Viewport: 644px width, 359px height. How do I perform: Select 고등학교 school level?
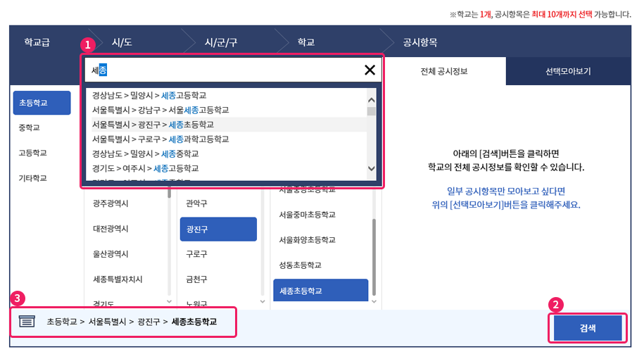(33, 153)
